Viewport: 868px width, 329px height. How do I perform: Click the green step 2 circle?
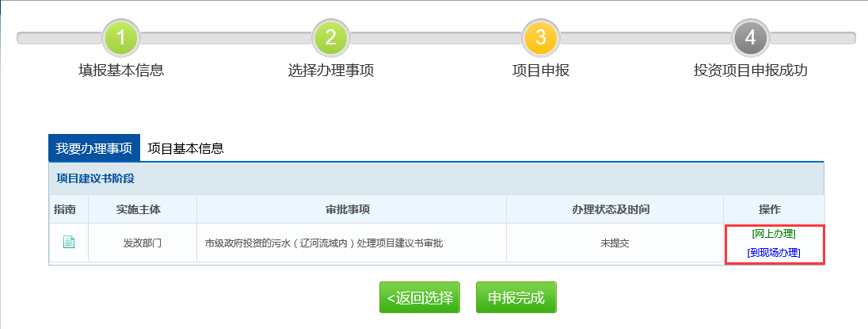331,38
